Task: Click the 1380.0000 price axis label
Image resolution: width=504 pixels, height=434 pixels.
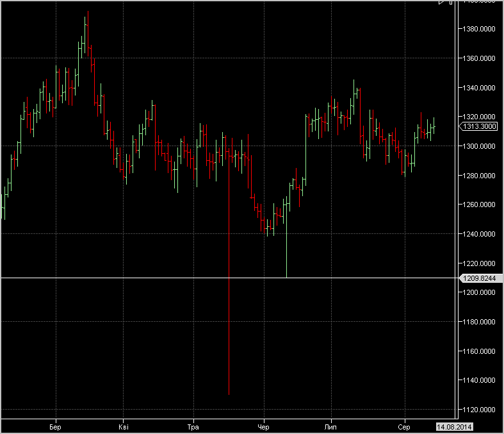Action: 478,29
